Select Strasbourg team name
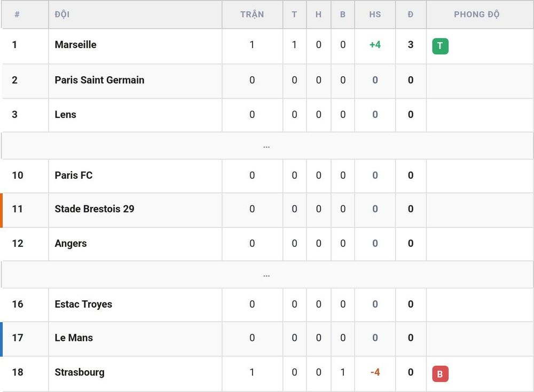This screenshot has height=392, width=534. point(80,372)
